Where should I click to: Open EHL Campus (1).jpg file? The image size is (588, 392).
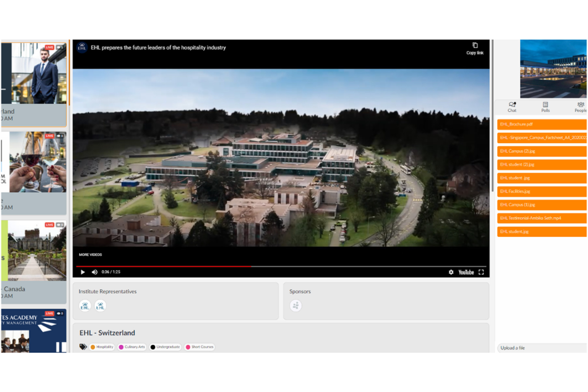[542, 205]
